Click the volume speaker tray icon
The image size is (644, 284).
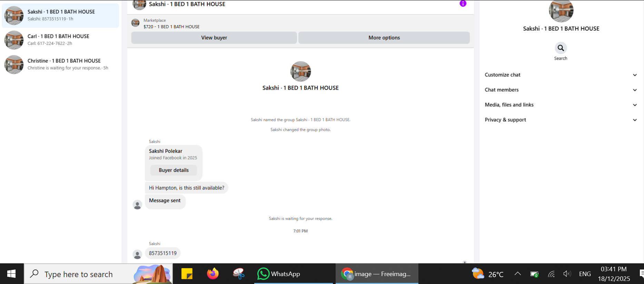tap(567, 274)
